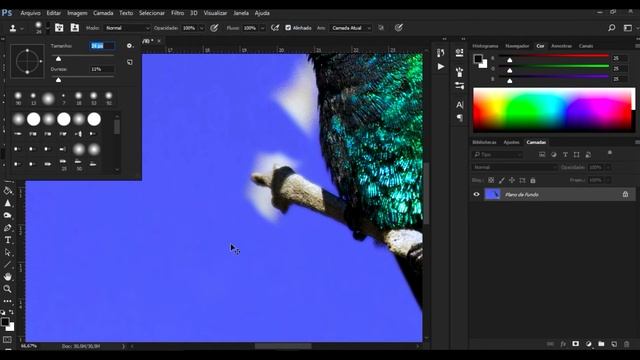Select the Zoom tool
Viewport: 640px width, 360px height.
[x=7, y=289]
